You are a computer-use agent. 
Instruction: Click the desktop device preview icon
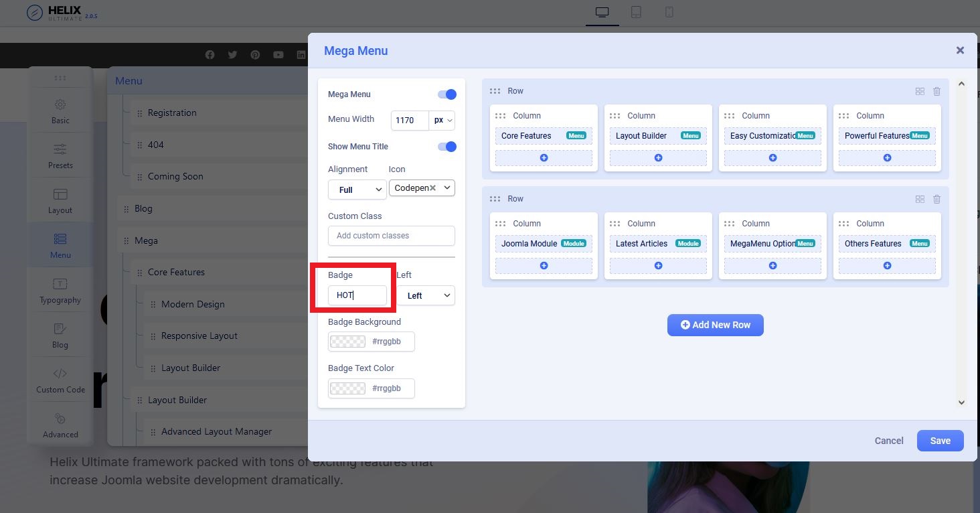pos(601,13)
